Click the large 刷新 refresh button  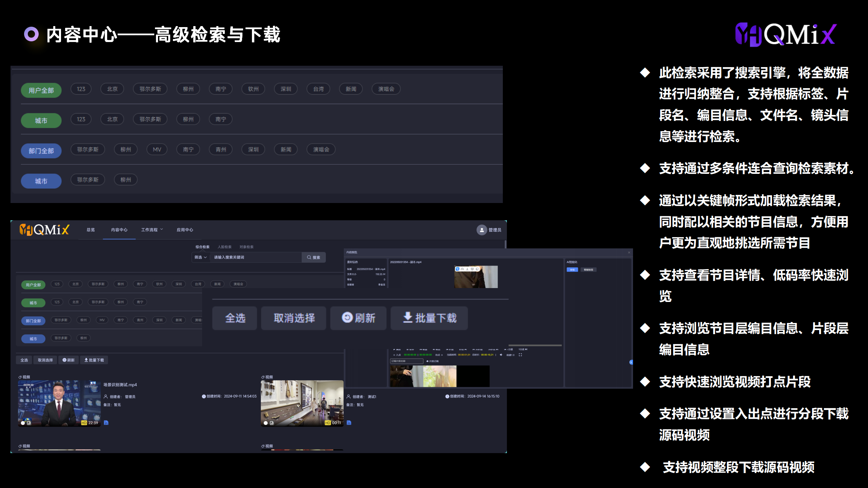click(358, 318)
